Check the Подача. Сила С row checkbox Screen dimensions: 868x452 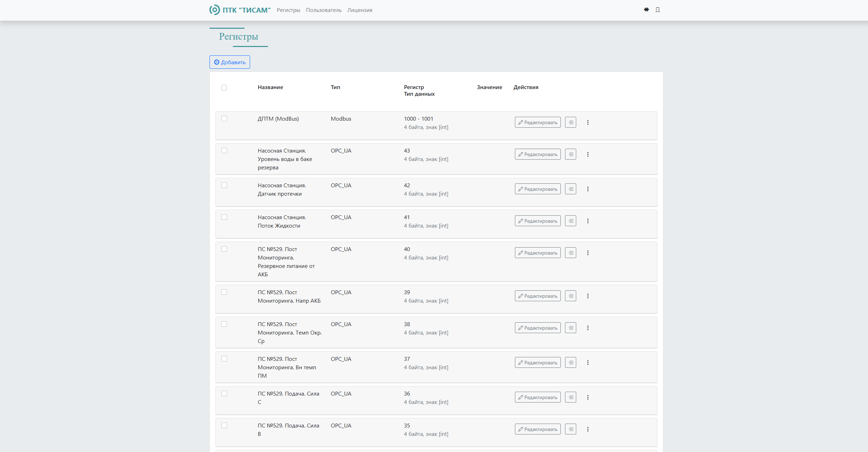(x=224, y=393)
